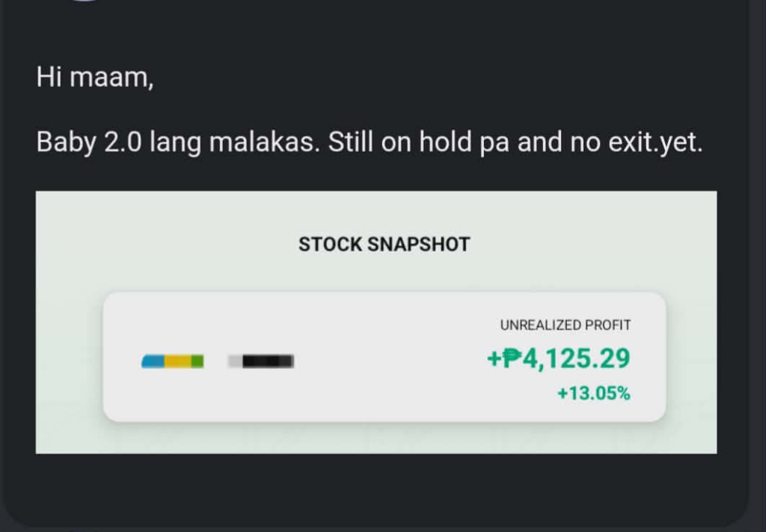Click the +13.05% gain percentage
Screen dimensions: 766x532
(593, 393)
